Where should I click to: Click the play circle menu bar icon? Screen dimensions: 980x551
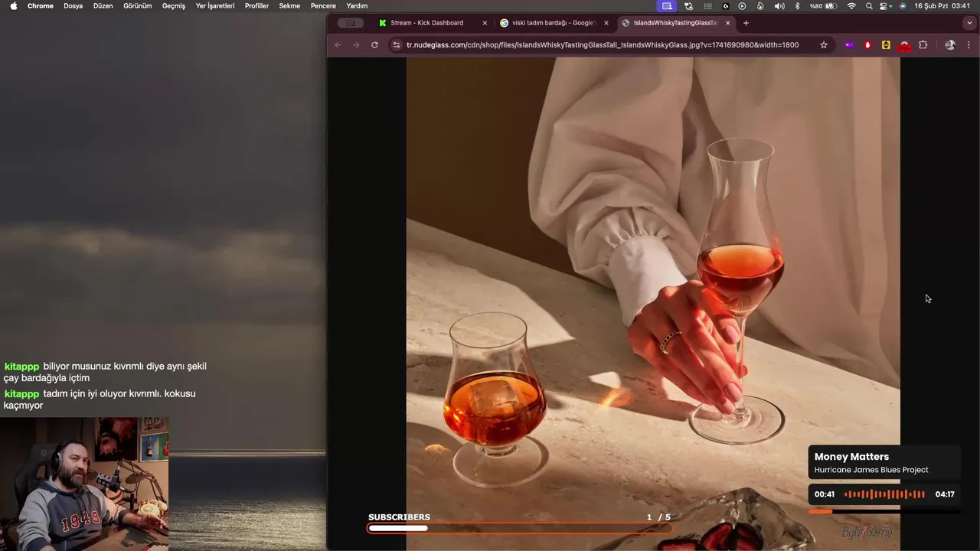click(742, 5)
